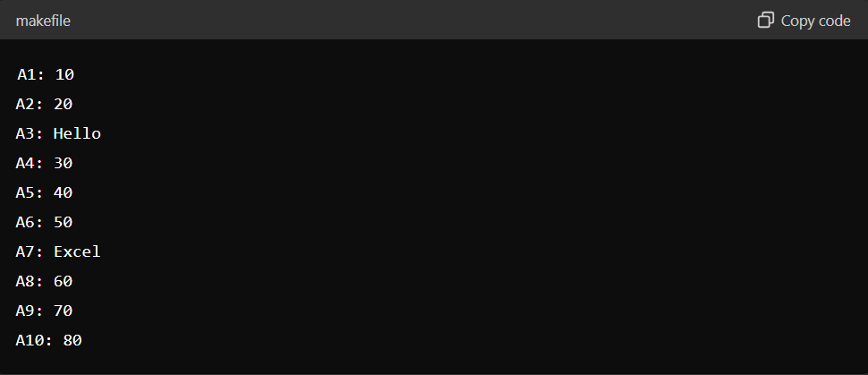This screenshot has height=375, width=868.
Task: Click the line A8: 60
Action: click(x=44, y=281)
